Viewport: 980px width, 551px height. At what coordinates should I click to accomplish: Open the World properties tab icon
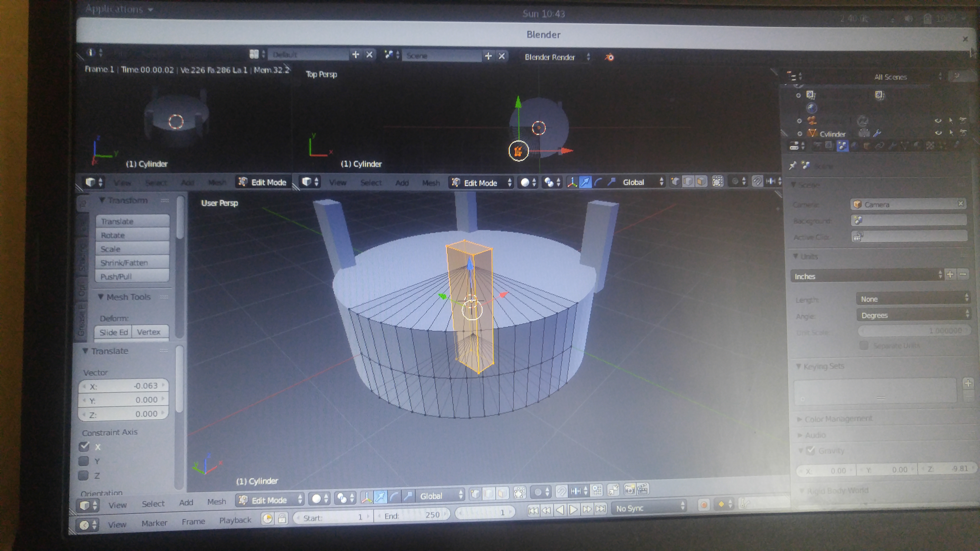pyautogui.click(x=855, y=145)
